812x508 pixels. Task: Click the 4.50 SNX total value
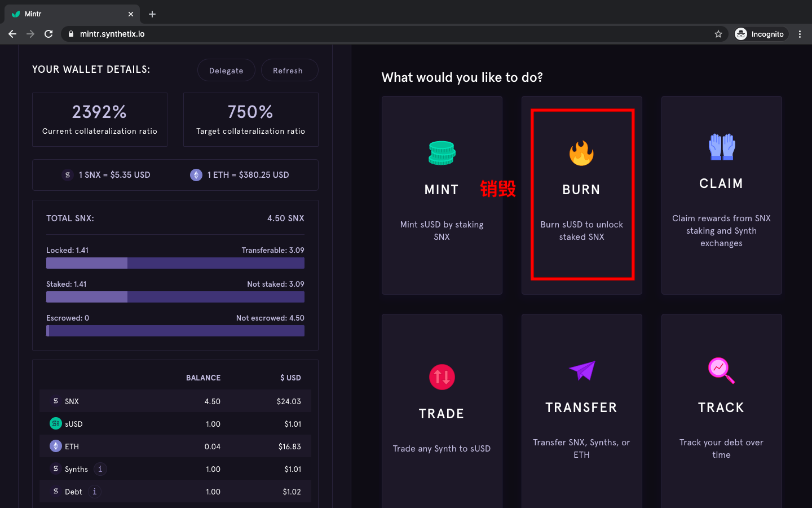[x=286, y=218]
